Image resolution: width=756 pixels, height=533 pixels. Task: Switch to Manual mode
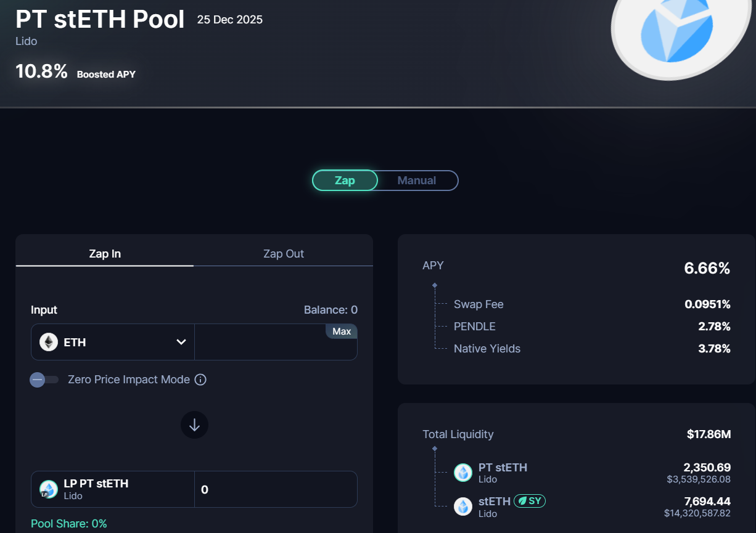(417, 181)
